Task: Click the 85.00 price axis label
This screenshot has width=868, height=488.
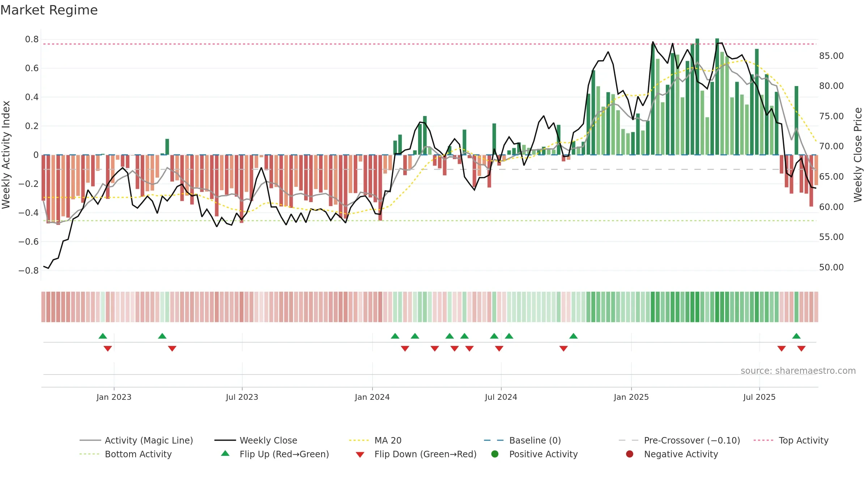Action: pyautogui.click(x=831, y=56)
